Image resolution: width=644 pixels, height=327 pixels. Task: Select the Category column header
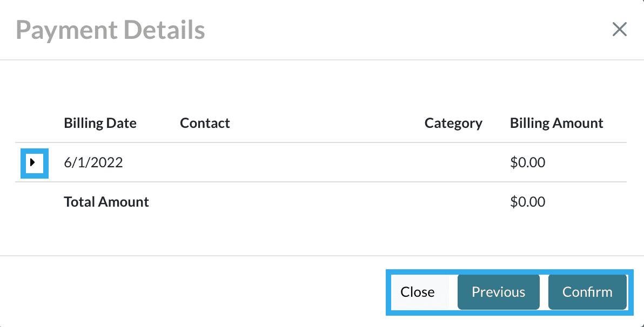453,123
